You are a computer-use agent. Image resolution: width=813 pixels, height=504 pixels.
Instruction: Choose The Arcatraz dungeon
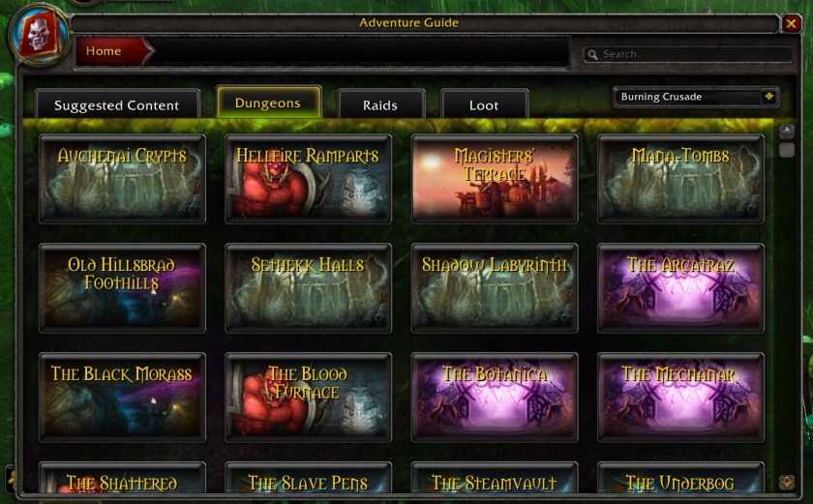680,288
